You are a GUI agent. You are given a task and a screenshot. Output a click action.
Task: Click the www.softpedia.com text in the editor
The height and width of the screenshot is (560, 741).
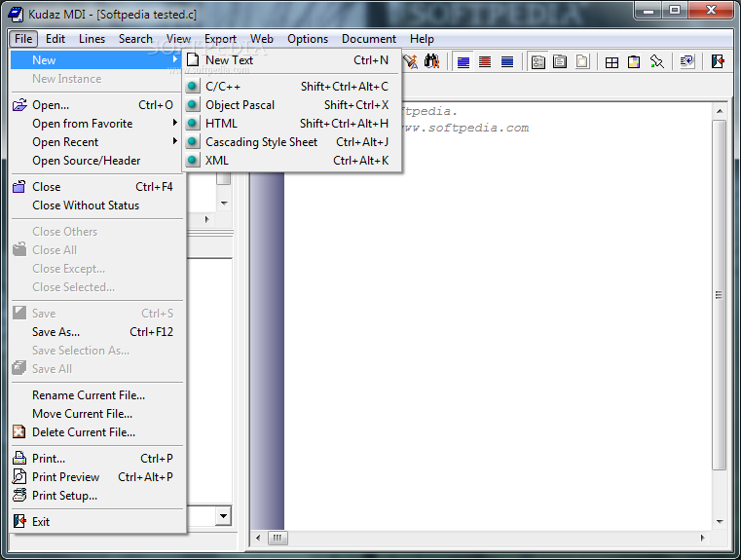click(x=465, y=128)
